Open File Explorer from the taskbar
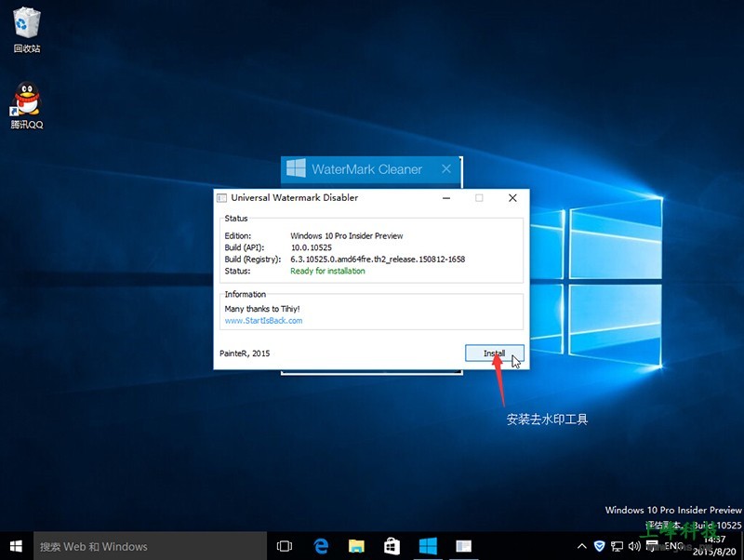 click(355, 546)
